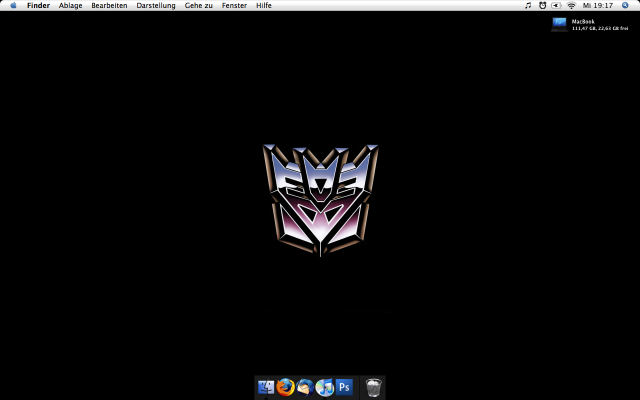Open the Wi-Fi status menu

tap(571, 5)
